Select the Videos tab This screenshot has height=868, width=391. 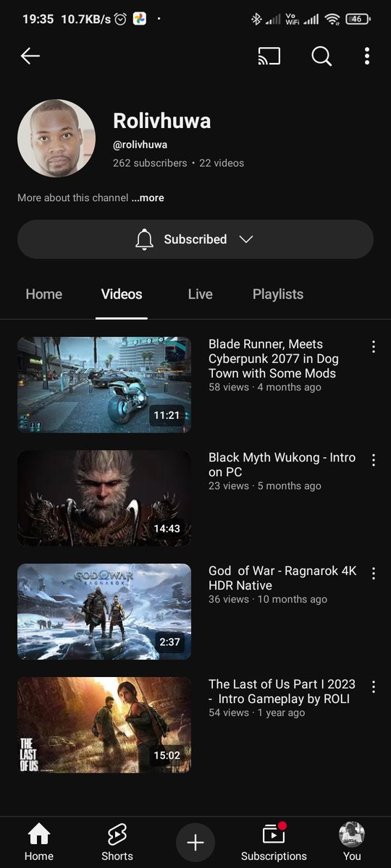122,294
